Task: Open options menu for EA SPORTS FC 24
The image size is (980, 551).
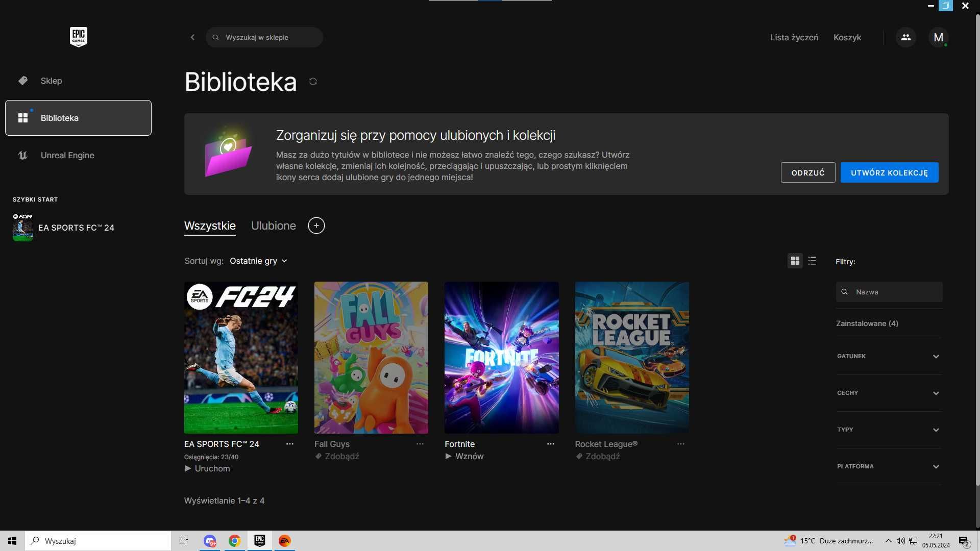Action: tap(290, 444)
